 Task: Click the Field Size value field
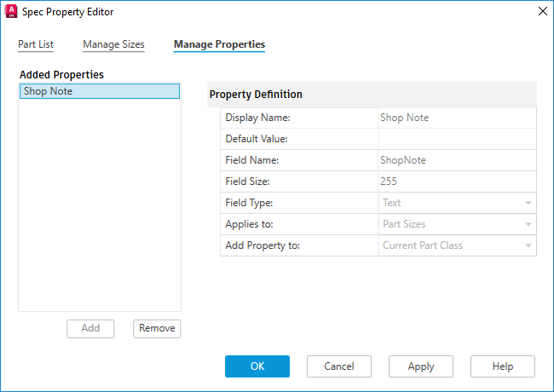457,182
